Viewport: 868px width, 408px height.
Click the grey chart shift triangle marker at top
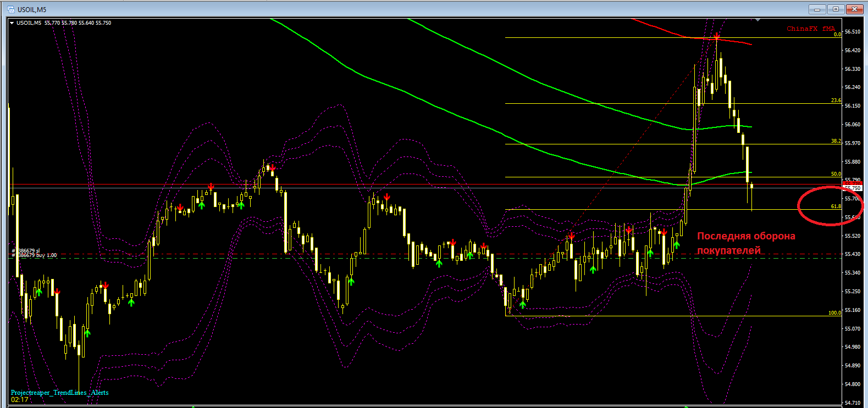pos(758,20)
